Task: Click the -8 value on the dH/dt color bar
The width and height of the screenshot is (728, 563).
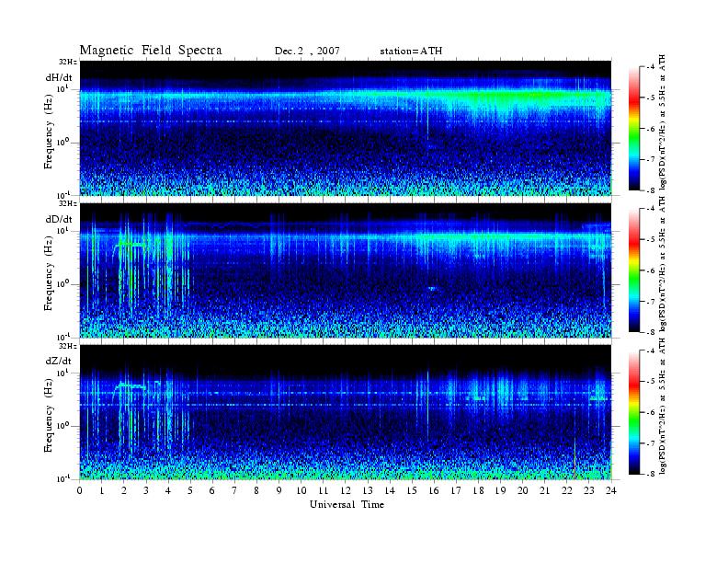Action: pos(651,190)
